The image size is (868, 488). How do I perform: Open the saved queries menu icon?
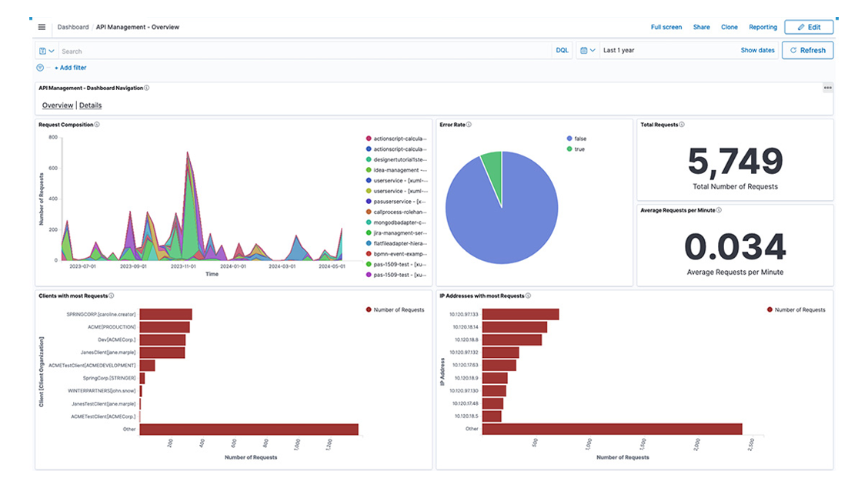(43, 50)
